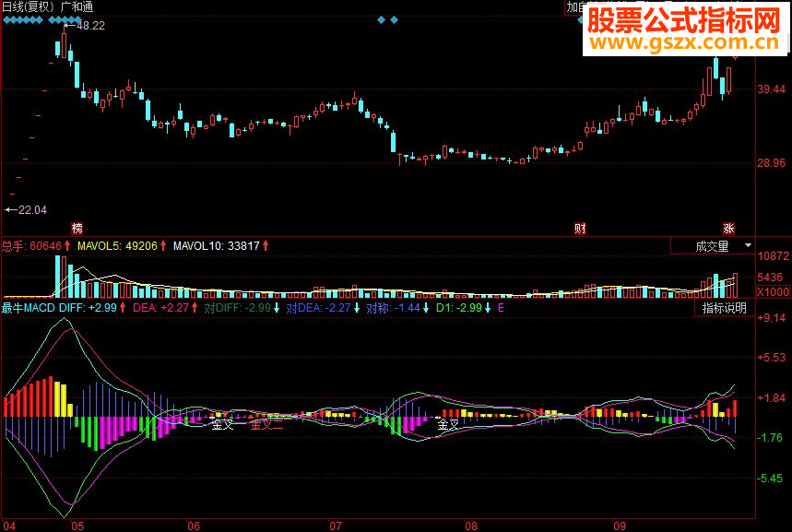Click the 28.96 price axis label
Image resolution: width=792 pixels, height=532 pixels.
point(772,163)
